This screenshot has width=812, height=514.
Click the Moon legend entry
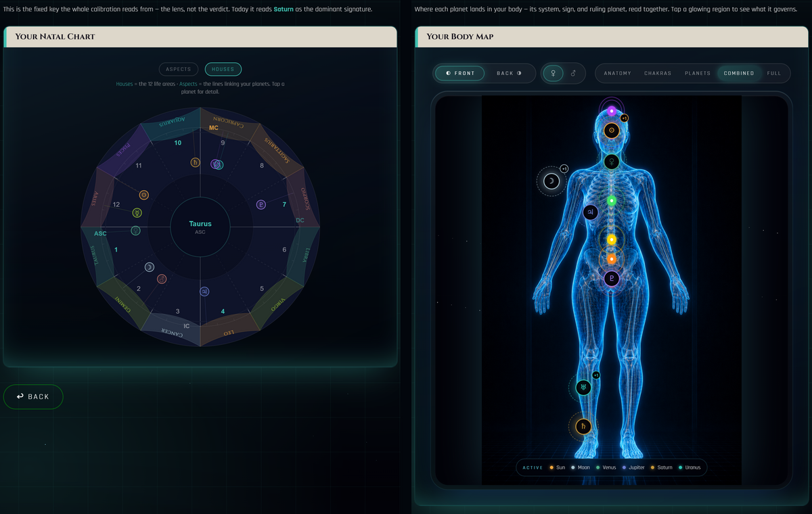(x=580, y=467)
